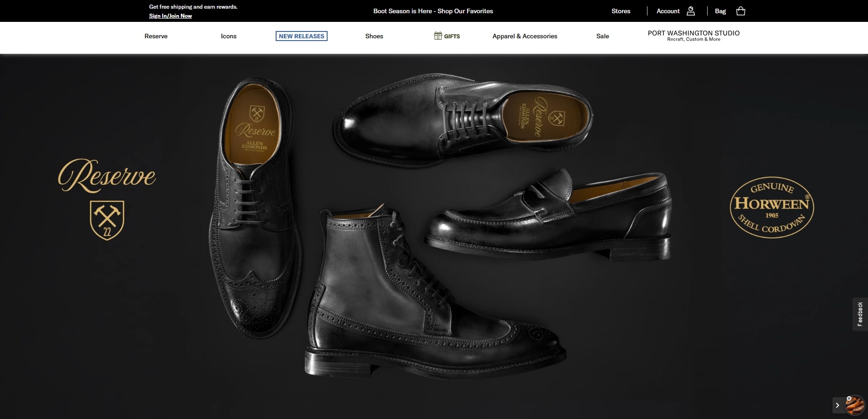Click the Genuine Horween Shell Cordovan badge

[x=772, y=207]
